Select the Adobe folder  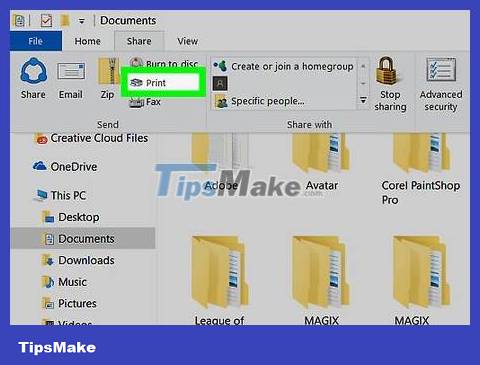(221, 162)
